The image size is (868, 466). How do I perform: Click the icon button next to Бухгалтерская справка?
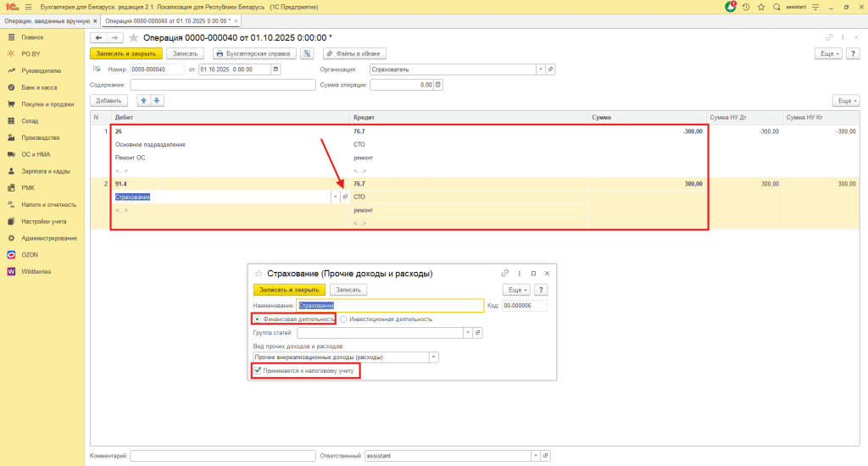point(307,53)
